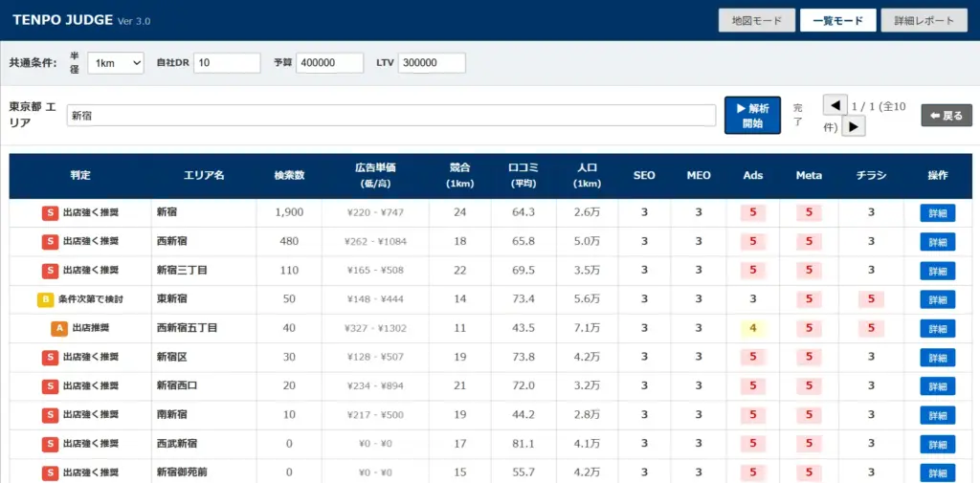
Task: Switch to 一覧モード tab
Action: coord(837,20)
